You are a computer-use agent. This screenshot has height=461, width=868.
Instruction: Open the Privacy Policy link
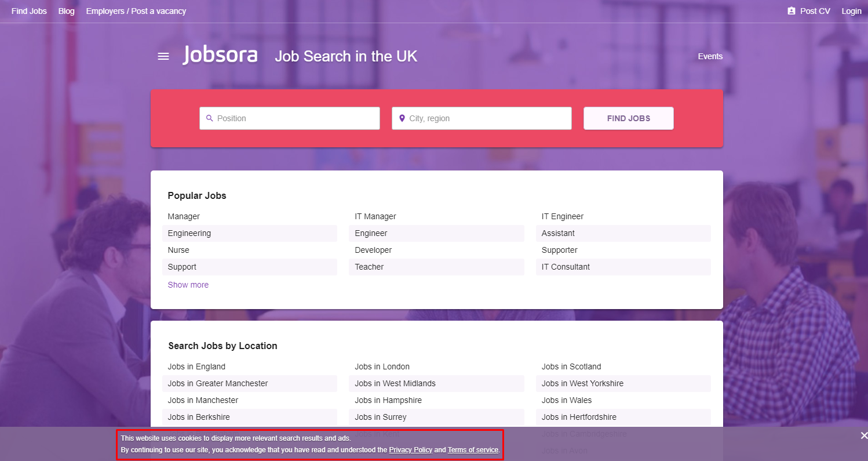coord(411,450)
